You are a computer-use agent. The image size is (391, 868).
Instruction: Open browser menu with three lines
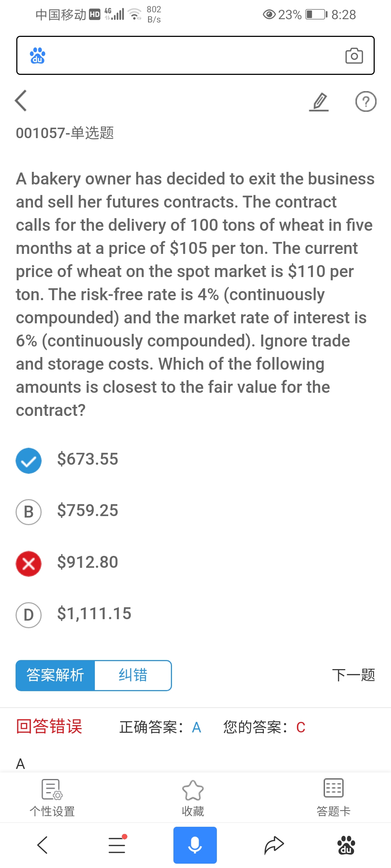click(x=117, y=845)
